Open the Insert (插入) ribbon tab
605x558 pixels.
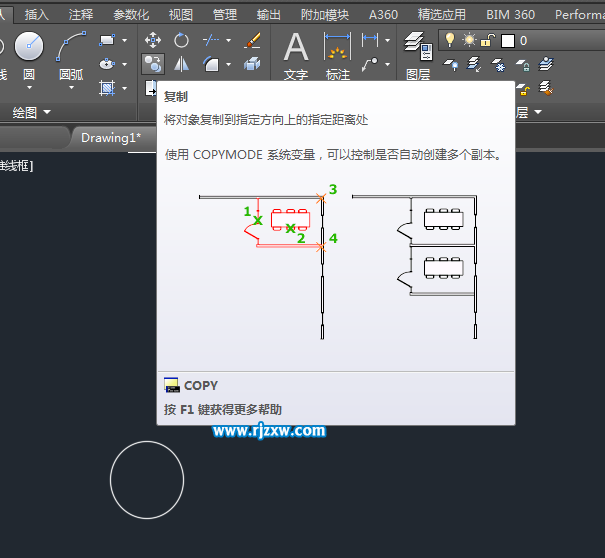tap(37, 15)
